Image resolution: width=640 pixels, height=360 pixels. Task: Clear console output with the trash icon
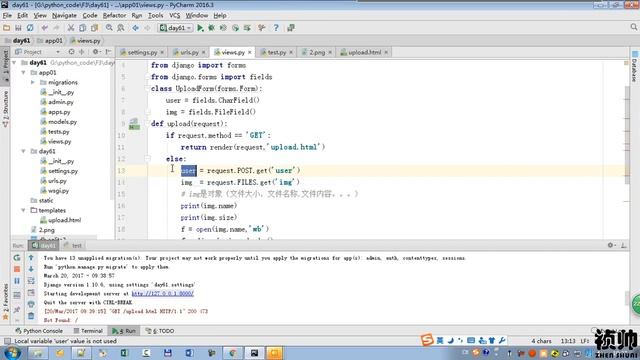(31, 316)
